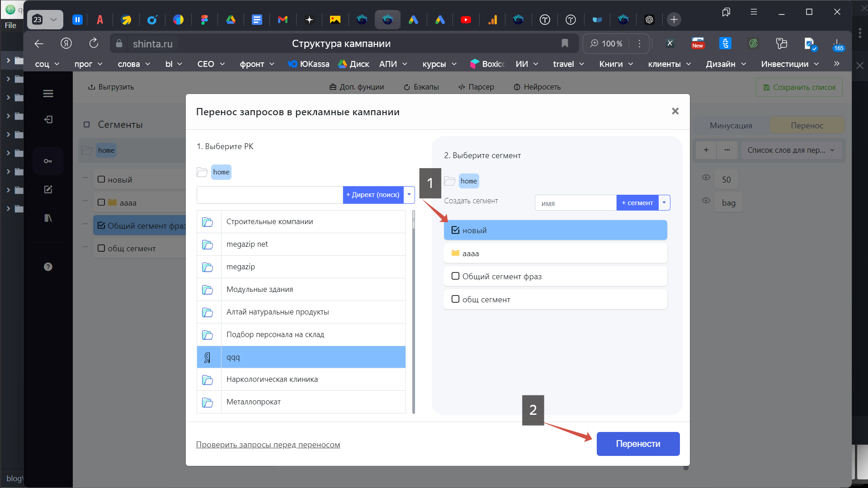
Task: Click the имя segment name input field
Action: pos(576,203)
